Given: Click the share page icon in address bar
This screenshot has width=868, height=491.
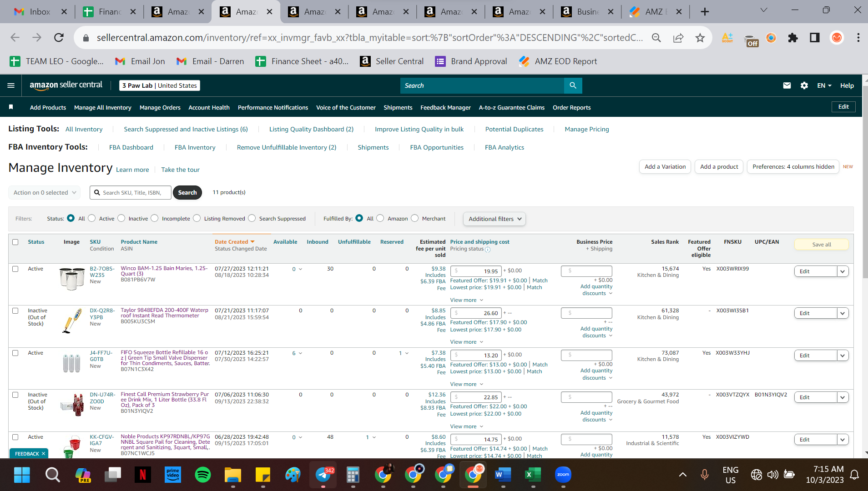Looking at the screenshot, I should tap(678, 38).
